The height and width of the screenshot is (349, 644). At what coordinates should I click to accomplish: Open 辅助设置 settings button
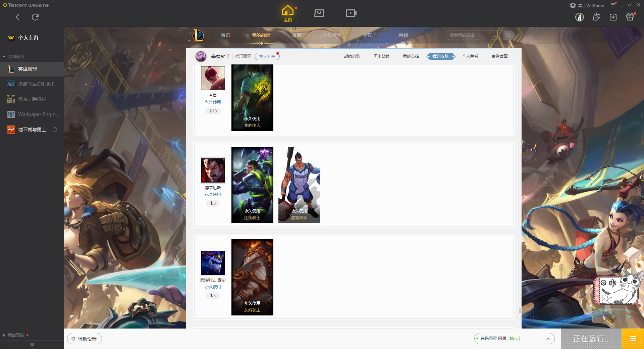click(85, 339)
